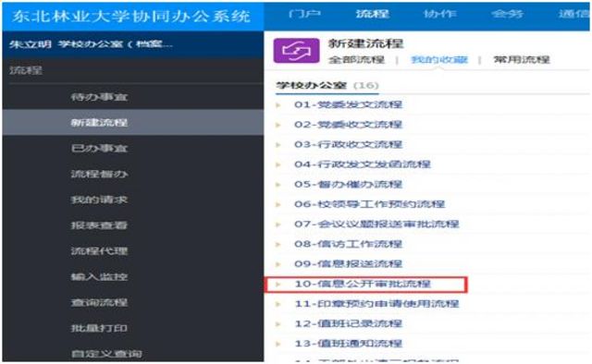Open 查询流程 sidebar entry
Image resolution: width=592 pixels, height=364 pixels.
[x=99, y=302]
